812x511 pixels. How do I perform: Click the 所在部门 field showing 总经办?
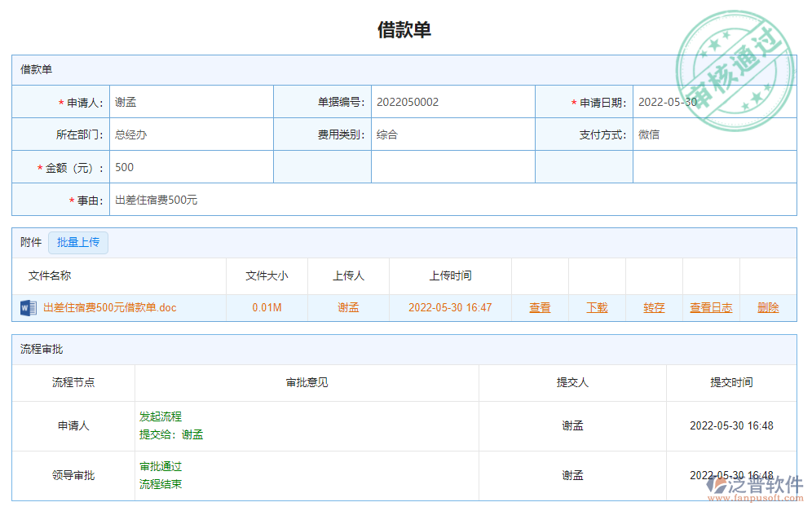(191, 135)
